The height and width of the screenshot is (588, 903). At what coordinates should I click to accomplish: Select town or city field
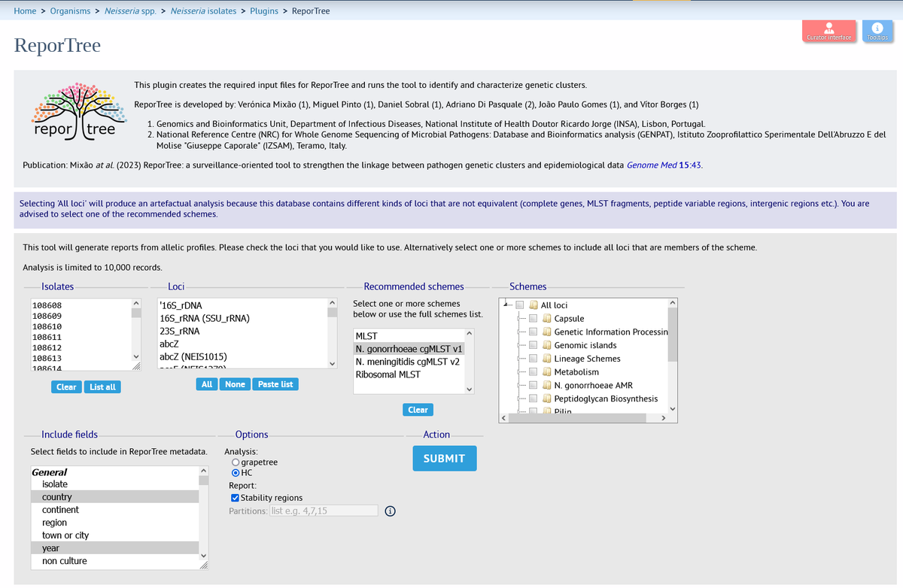click(x=114, y=535)
